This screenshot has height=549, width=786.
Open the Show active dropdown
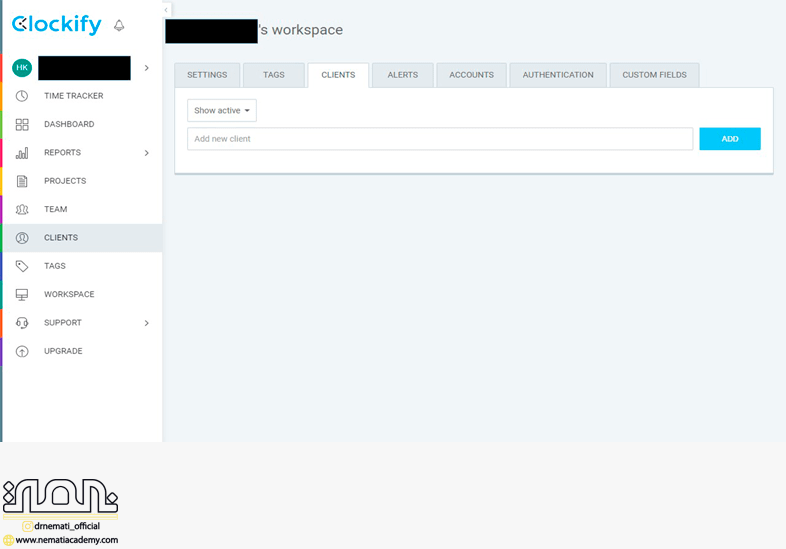point(222,110)
